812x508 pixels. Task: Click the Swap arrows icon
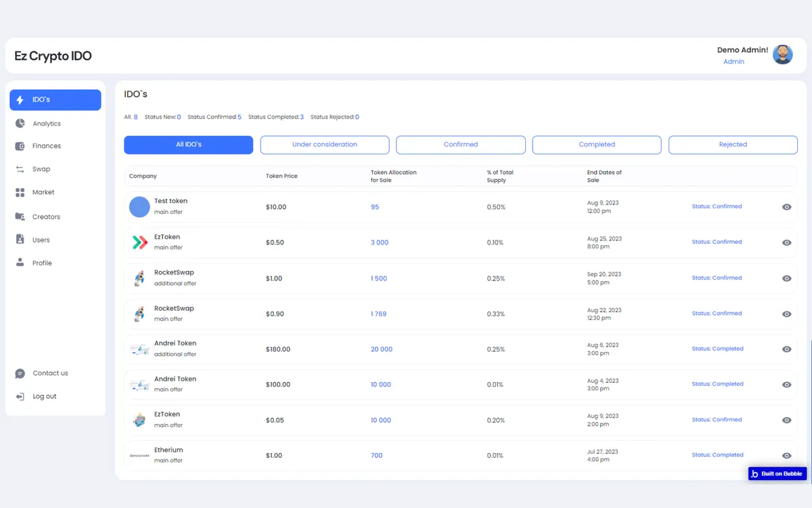coord(20,169)
